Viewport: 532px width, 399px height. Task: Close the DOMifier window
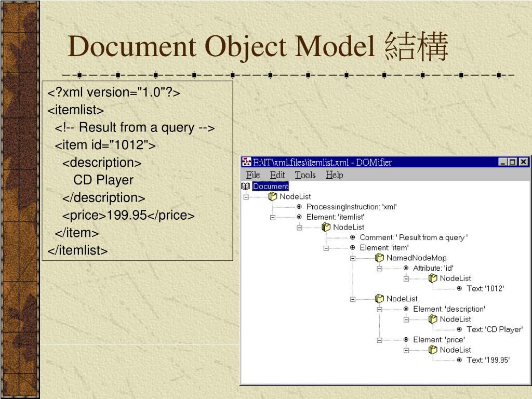click(x=524, y=162)
